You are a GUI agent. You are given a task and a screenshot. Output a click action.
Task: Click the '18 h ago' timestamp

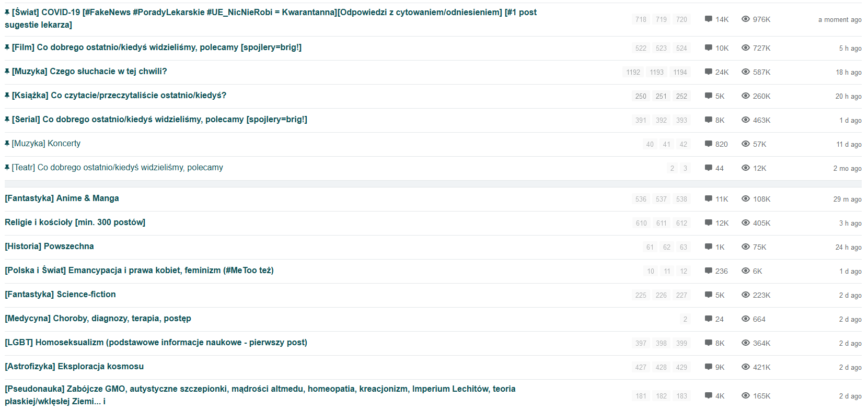[x=848, y=72]
